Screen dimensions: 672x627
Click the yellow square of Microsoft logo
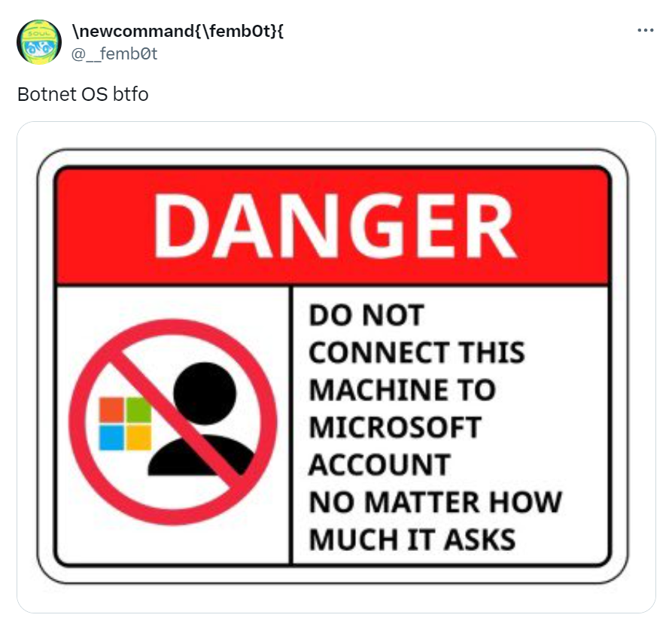click(x=139, y=437)
